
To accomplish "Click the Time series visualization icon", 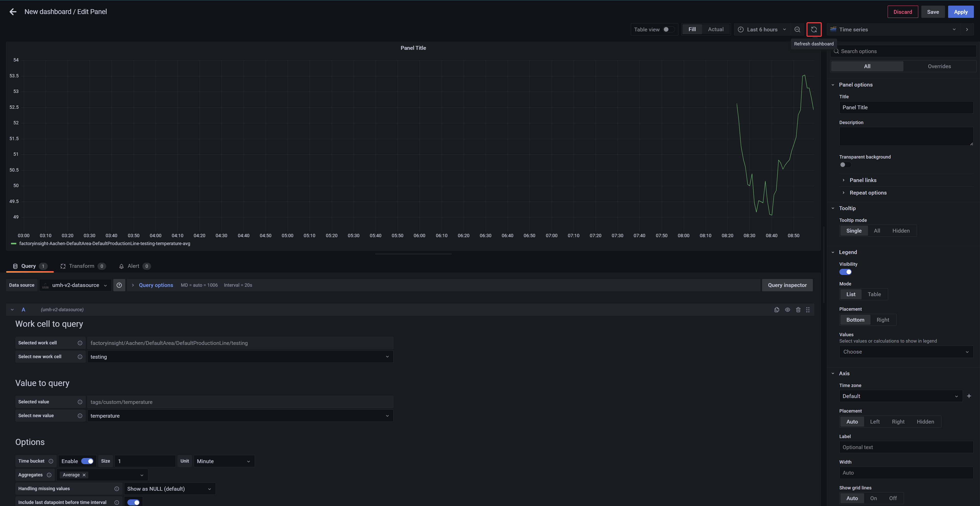I will (833, 29).
